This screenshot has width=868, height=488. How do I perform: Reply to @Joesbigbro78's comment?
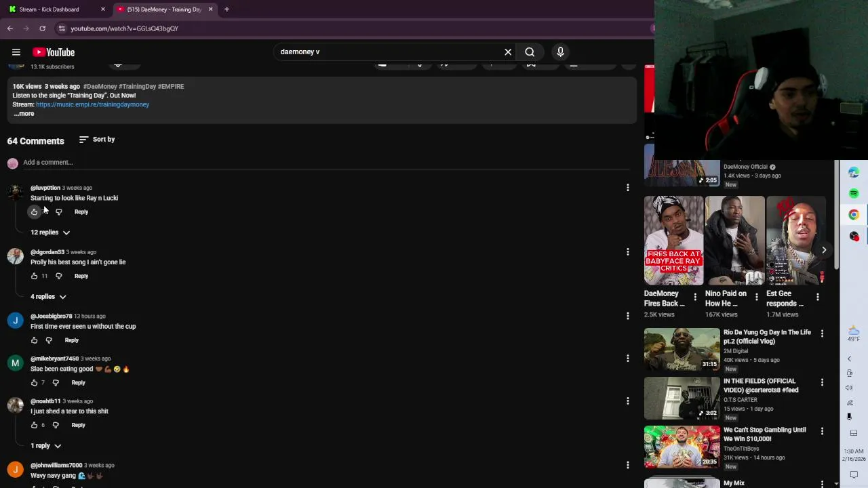71,340
